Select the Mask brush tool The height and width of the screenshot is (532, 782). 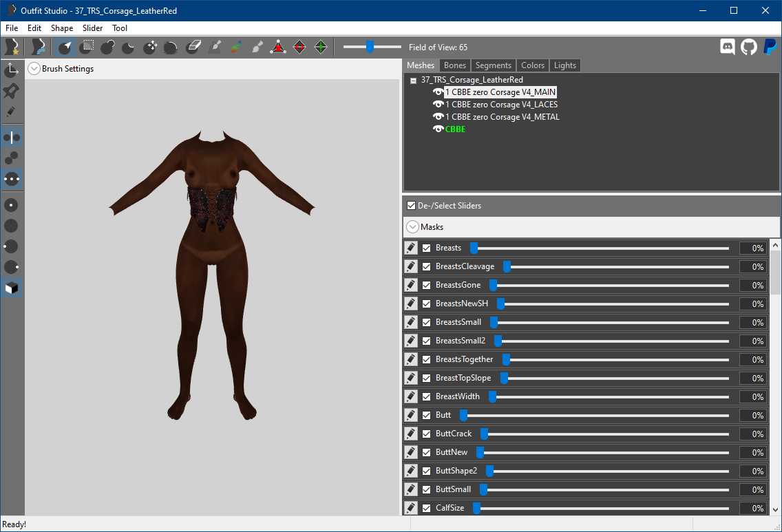pos(87,47)
